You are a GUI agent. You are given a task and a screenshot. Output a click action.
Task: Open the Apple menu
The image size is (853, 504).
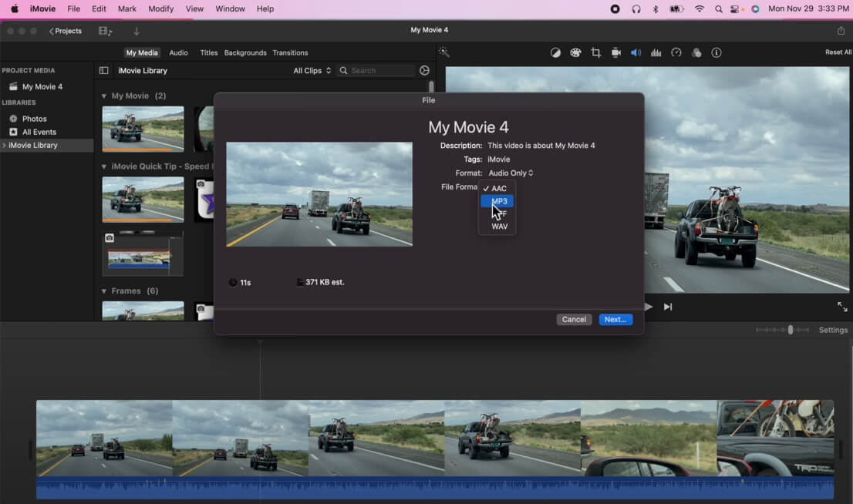15,8
